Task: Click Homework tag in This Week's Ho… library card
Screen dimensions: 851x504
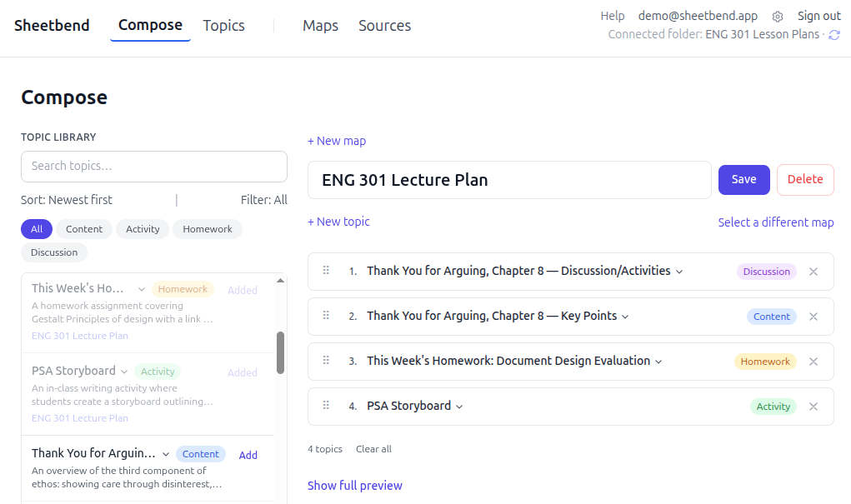Action: click(x=183, y=289)
